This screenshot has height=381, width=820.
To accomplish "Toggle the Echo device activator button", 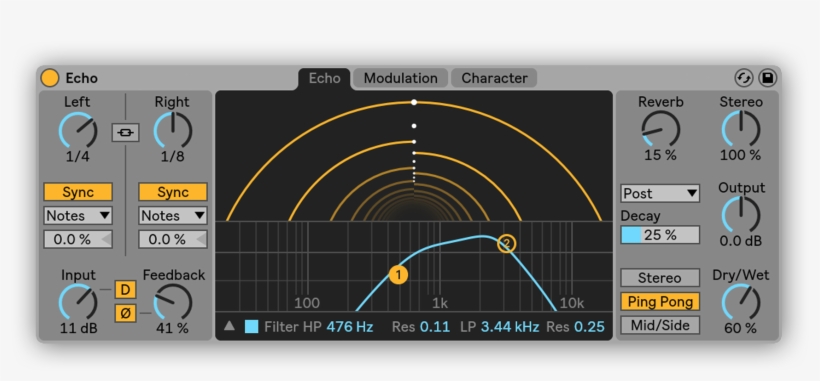I will [50, 78].
